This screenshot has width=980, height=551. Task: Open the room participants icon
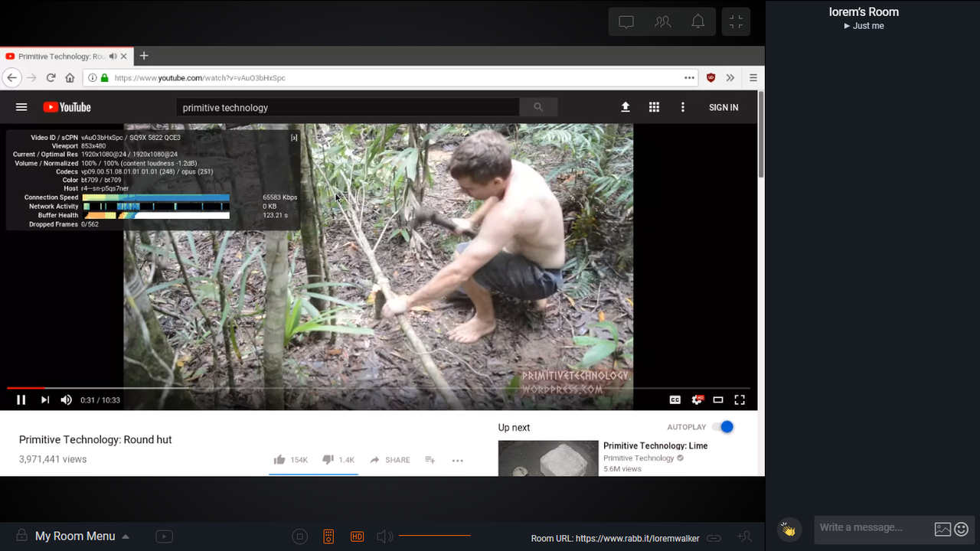[x=662, y=22]
